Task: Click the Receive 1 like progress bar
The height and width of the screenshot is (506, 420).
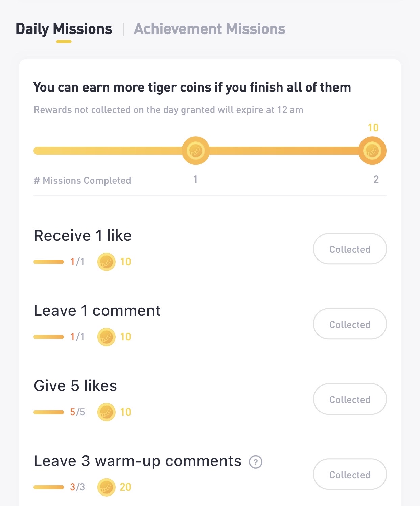Action: tap(49, 262)
